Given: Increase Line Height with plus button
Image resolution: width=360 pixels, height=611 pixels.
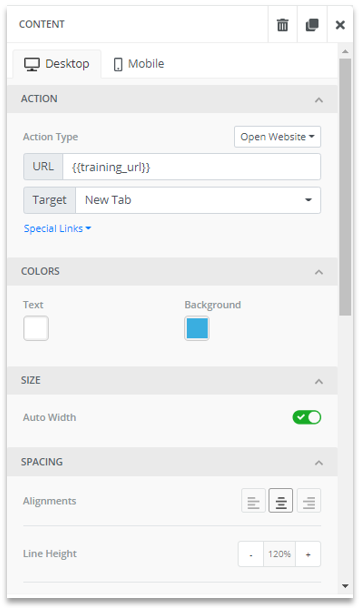Looking at the screenshot, I should [308, 554].
